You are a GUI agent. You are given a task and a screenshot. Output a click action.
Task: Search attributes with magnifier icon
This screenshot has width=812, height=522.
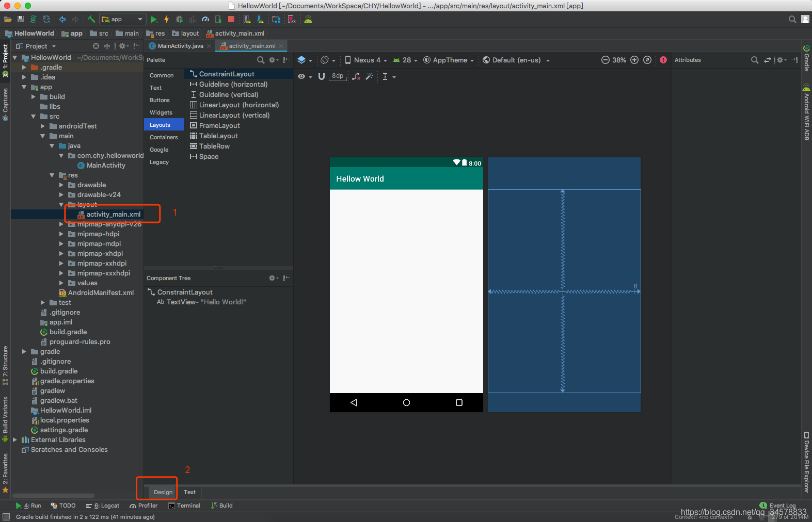755,60
